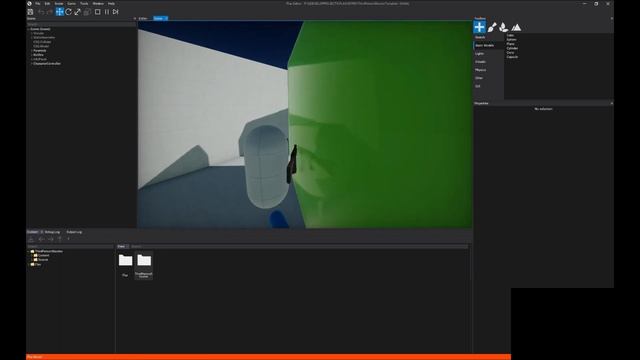Open the Physics category in Toolbox
Viewport: 640px width, 360px height.
[x=489, y=70]
